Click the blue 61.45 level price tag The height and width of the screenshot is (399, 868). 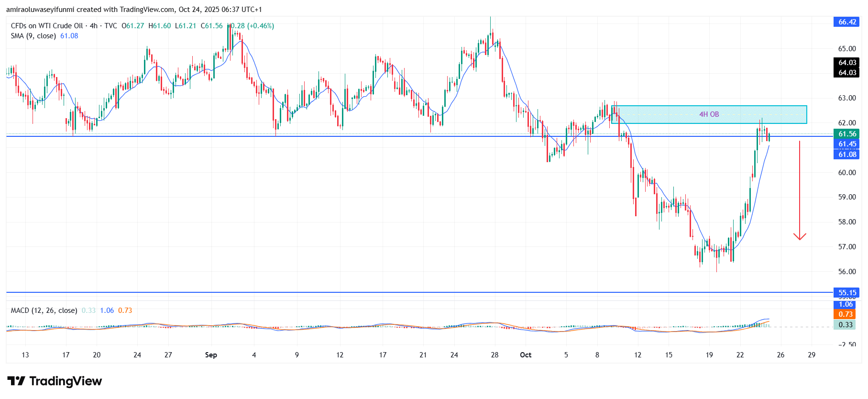click(847, 144)
